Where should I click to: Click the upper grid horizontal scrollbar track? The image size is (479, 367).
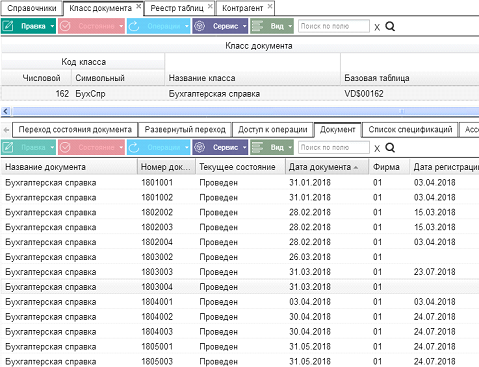(x=245, y=111)
